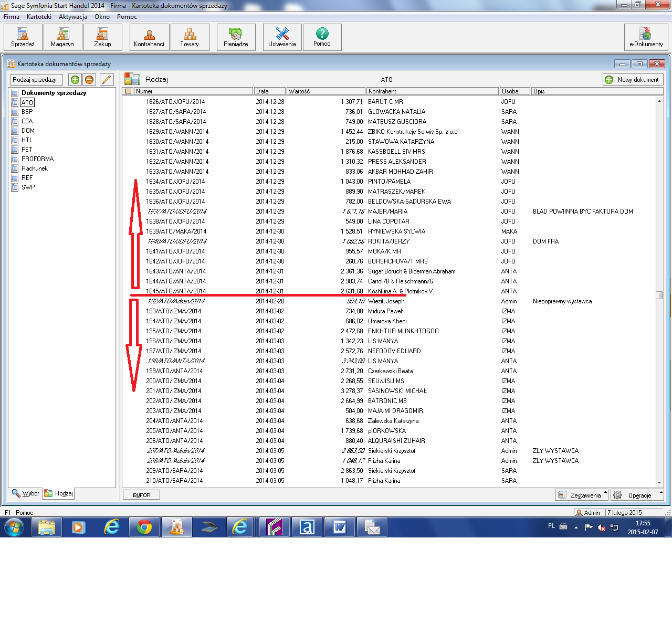Select the Towary toolbar icon
Viewport: 672px width, 634px height.
[x=190, y=37]
